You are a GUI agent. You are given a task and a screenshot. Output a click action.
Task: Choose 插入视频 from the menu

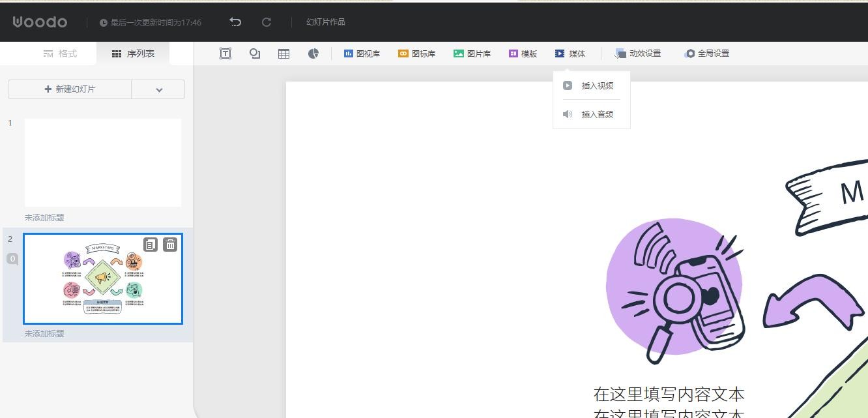click(596, 85)
